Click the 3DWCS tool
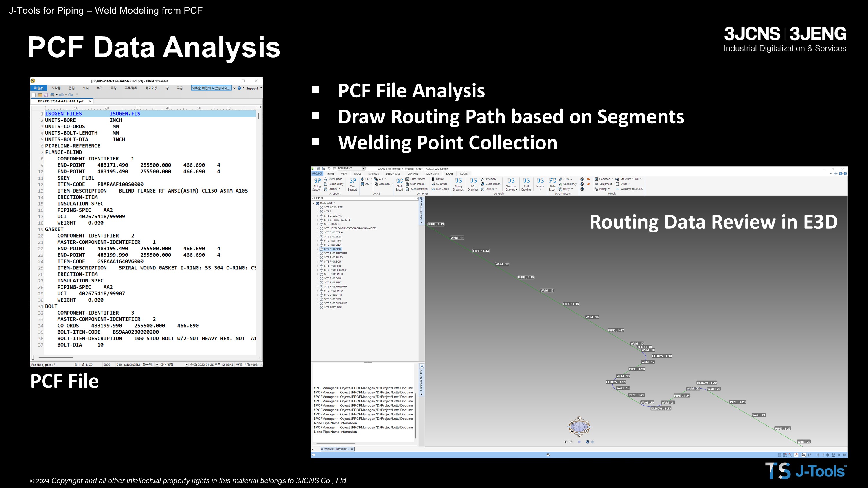This screenshot has width=868, height=488. tap(565, 179)
